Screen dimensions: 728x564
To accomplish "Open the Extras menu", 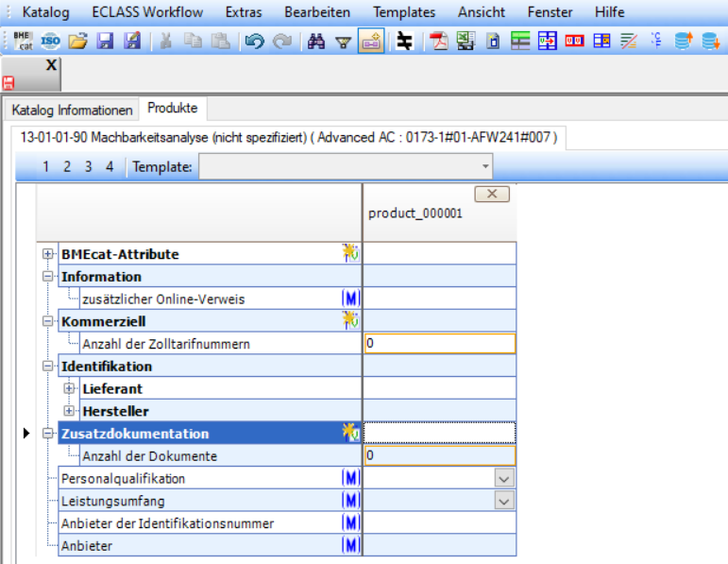I will 244,12.
